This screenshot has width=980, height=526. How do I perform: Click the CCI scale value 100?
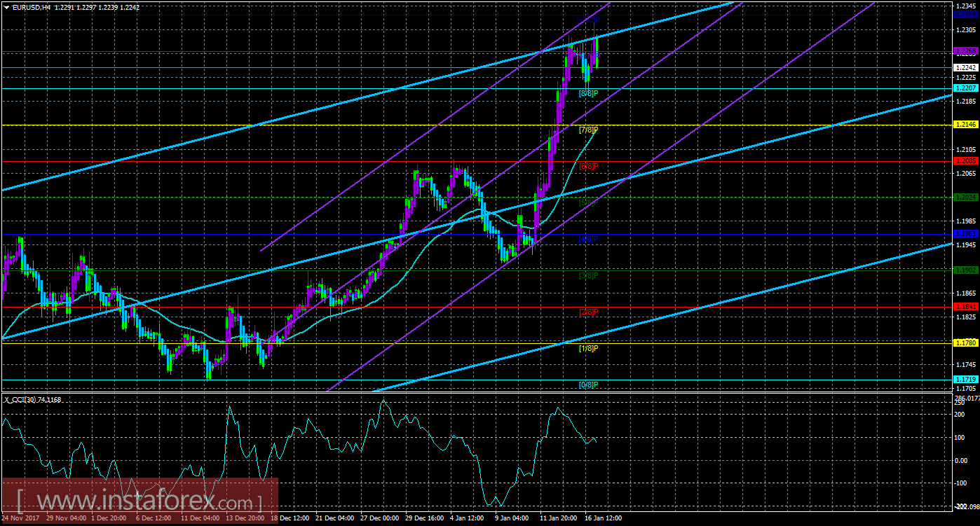961,438
